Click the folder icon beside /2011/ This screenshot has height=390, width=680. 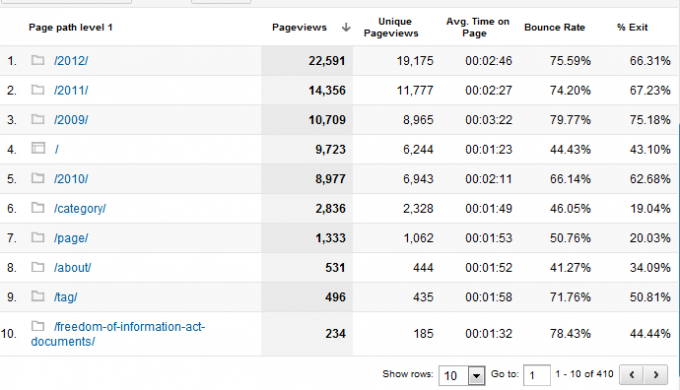pos(38,89)
